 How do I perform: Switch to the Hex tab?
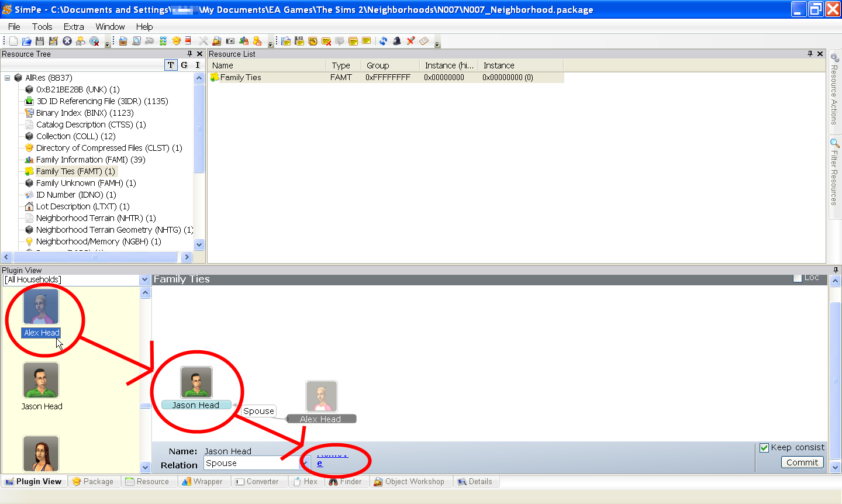[305, 482]
